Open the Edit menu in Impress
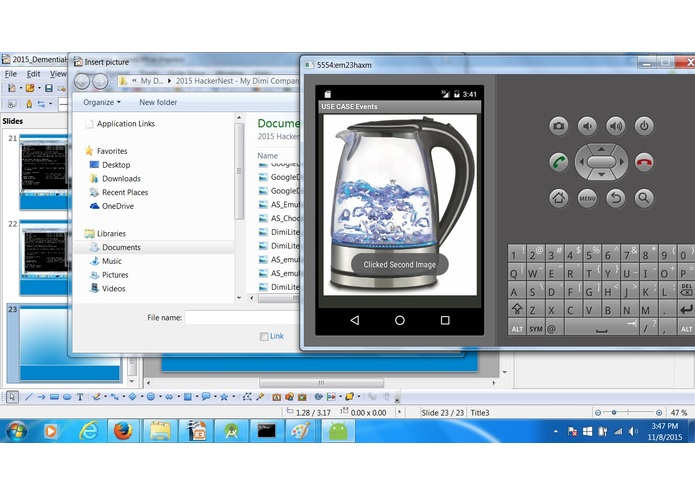Image resolution: width=695 pixels, height=494 pixels. tap(33, 74)
